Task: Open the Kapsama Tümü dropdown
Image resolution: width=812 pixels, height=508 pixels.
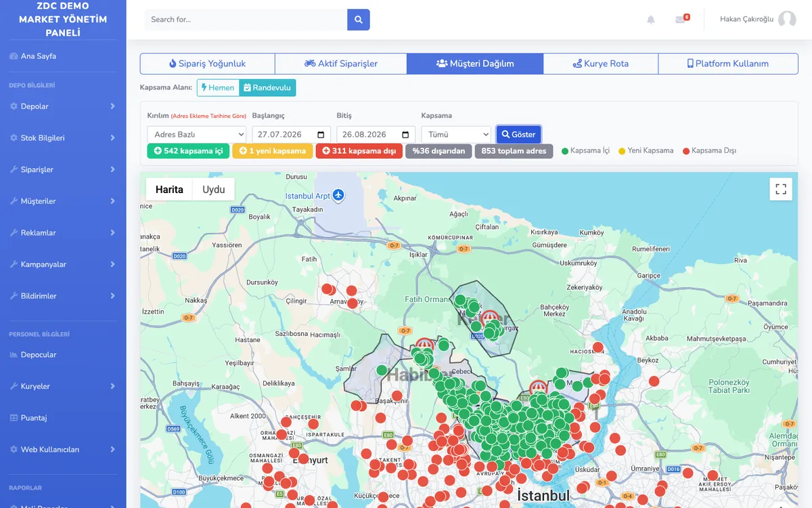Action: click(x=456, y=134)
